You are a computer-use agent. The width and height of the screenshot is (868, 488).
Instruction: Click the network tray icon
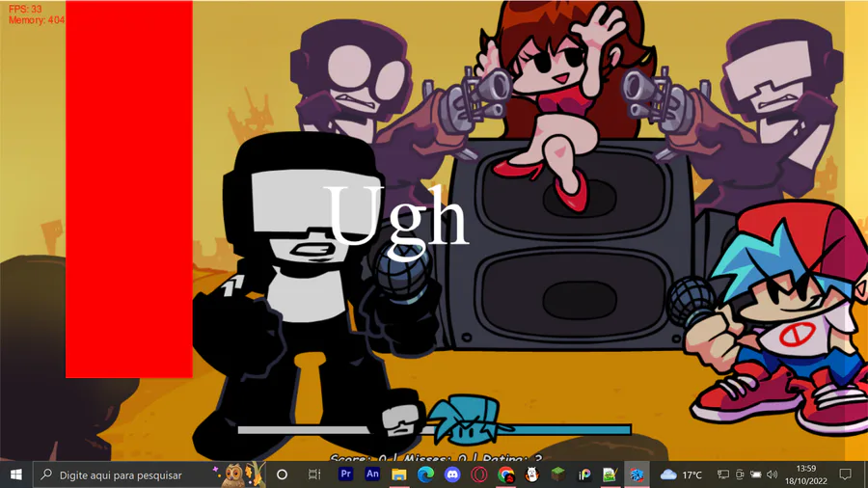[723, 474]
